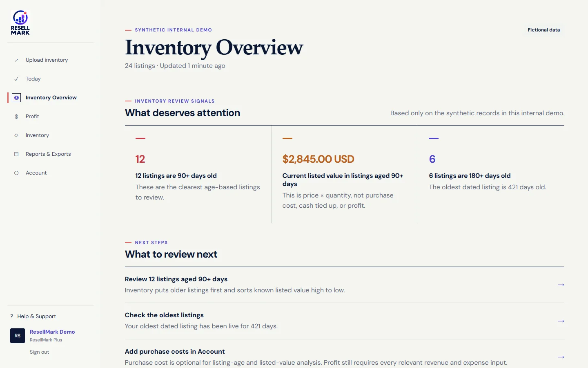Click the Inventory Overview sidebar icon
Image resolution: width=588 pixels, height=368 pixels.
click(x=16, y=98)
